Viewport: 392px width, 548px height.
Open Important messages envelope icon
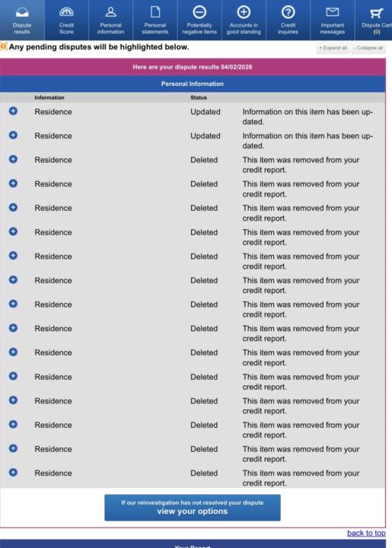(333, 12)
